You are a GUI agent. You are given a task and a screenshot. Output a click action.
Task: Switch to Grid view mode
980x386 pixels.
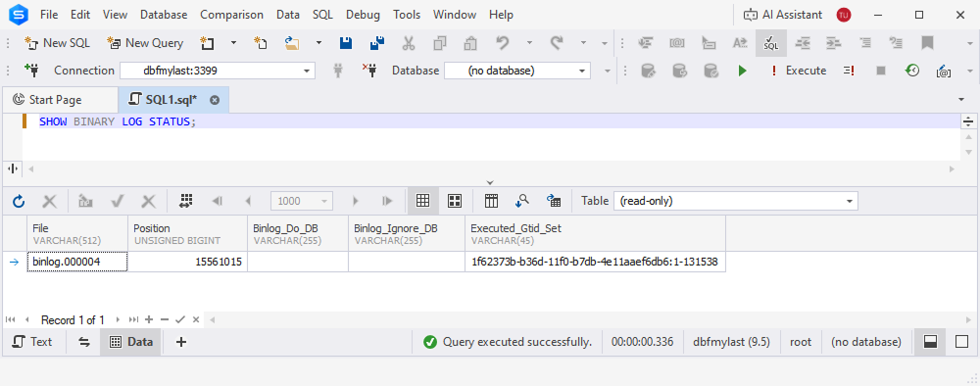pos(423,201)
